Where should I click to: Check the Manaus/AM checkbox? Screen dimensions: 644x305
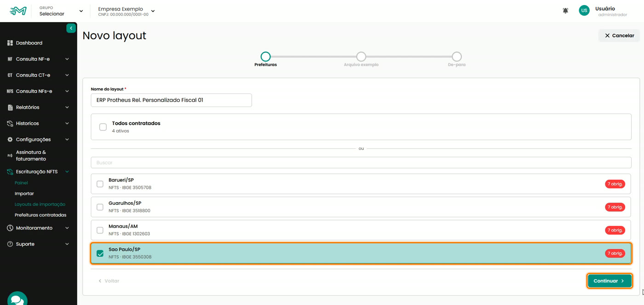tap(100, 230)
